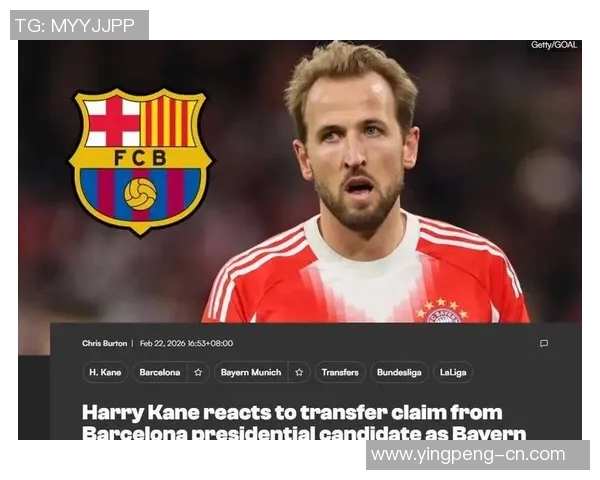The height and width of the screenshot is (480, 600).
Task: Select the Bundesliga tag
Action: click(x=399, y=372)
